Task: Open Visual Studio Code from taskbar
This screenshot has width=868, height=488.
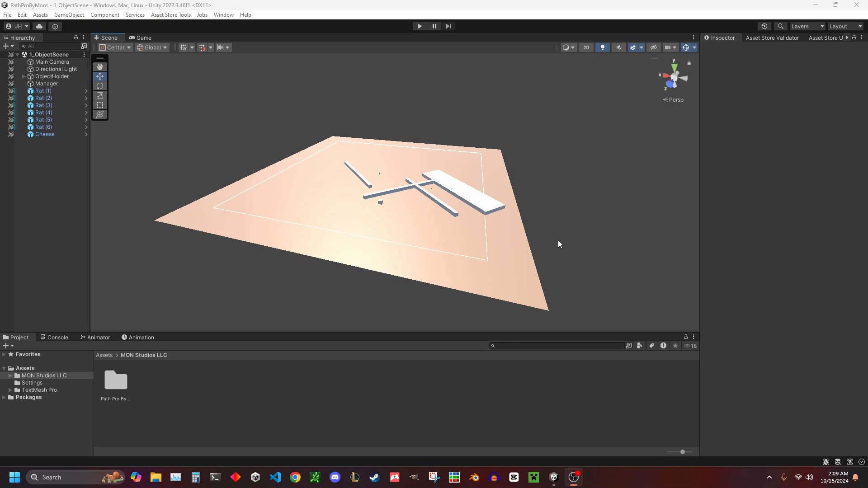Action: tap(275, 477)
